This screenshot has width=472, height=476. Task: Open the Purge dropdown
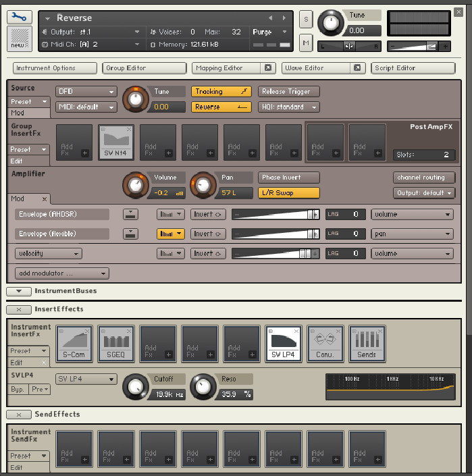(269, 32)
